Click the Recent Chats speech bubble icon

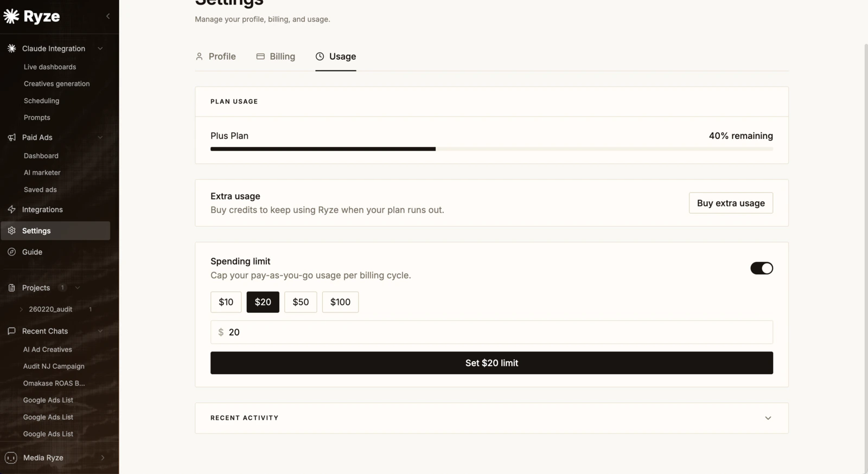(x=11, y=331)
